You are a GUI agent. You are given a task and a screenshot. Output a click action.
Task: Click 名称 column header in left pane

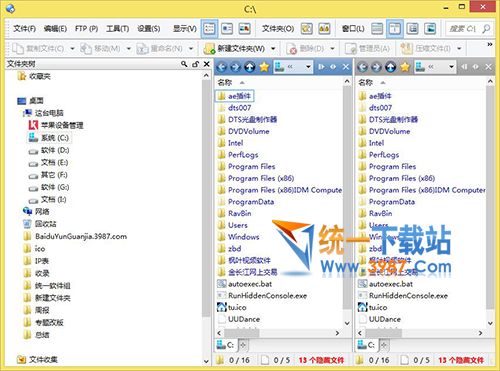pyautogui.click(x=225, y=82)
